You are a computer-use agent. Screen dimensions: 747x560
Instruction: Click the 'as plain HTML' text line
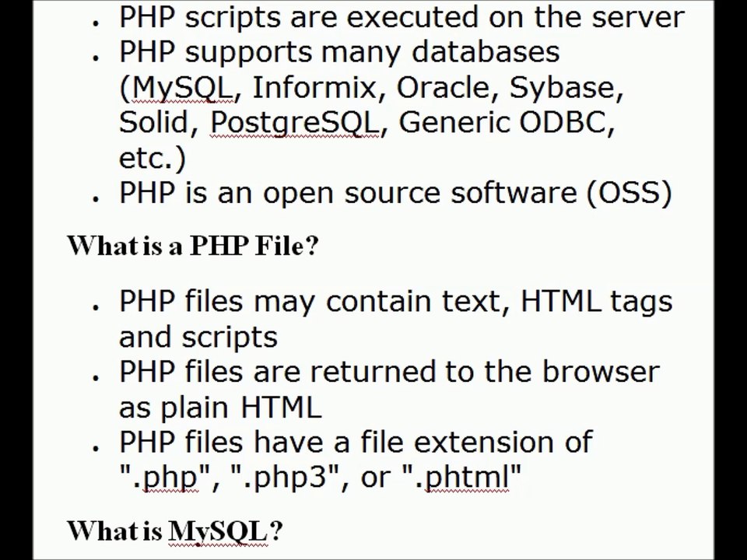[x=220, y=408]
